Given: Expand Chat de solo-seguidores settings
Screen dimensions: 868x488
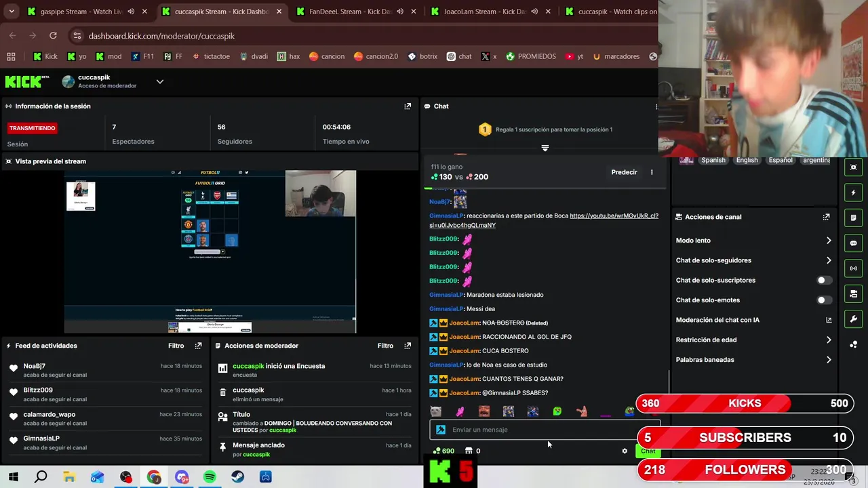Looking at the screenshot, I should coord(829,260).
